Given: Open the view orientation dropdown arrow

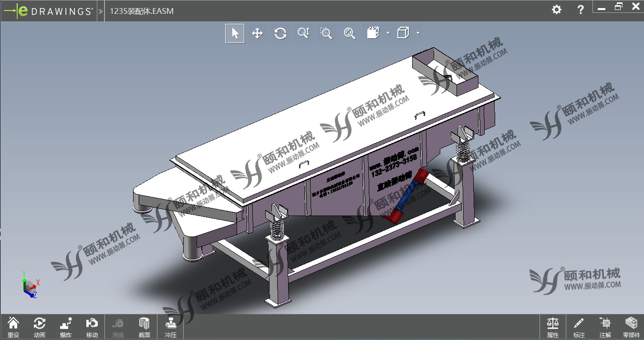Looking at the screenshot, I should pyautogui.click(x=388, y=33).
